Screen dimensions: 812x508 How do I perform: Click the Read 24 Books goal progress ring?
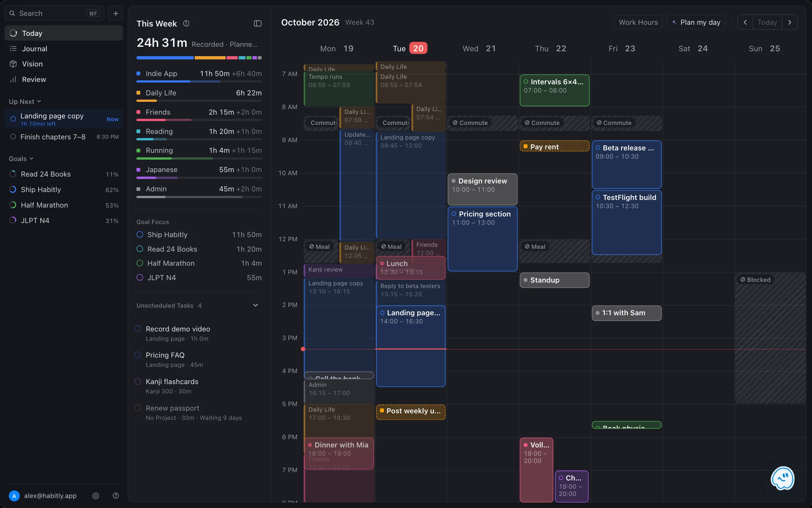[13, 174]
